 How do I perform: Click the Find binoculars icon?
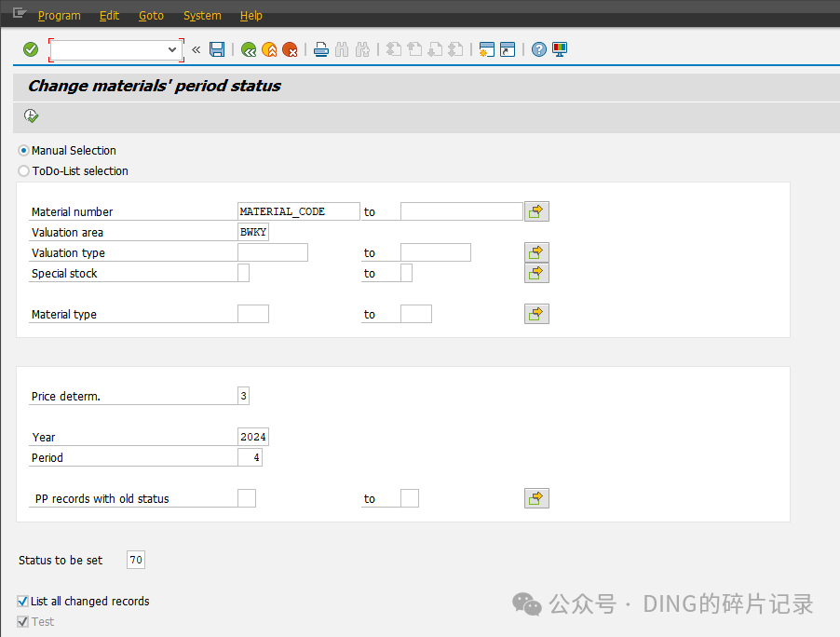click(x=342, y=50)
